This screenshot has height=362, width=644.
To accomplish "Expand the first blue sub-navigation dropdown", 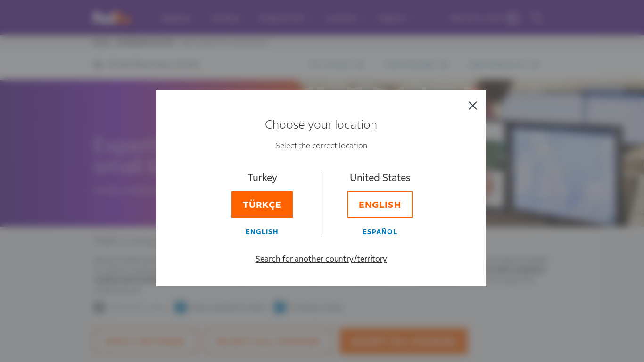I will point(337,65).
